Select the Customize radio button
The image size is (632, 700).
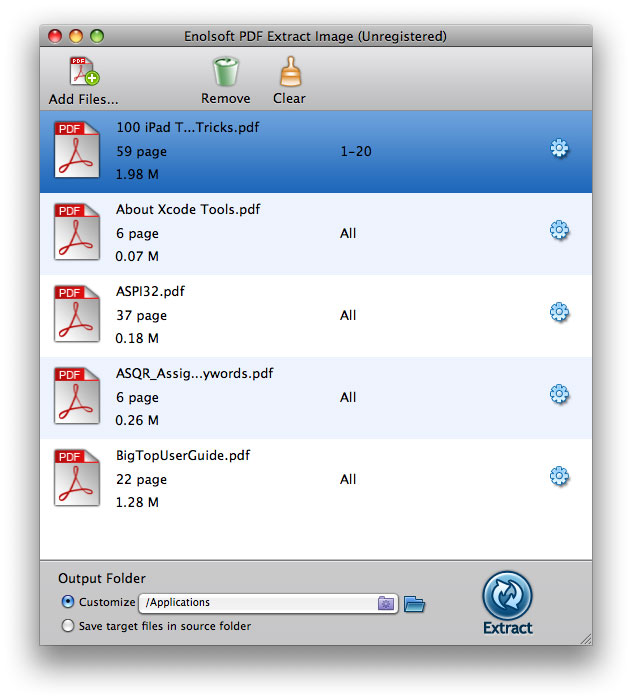67,602
